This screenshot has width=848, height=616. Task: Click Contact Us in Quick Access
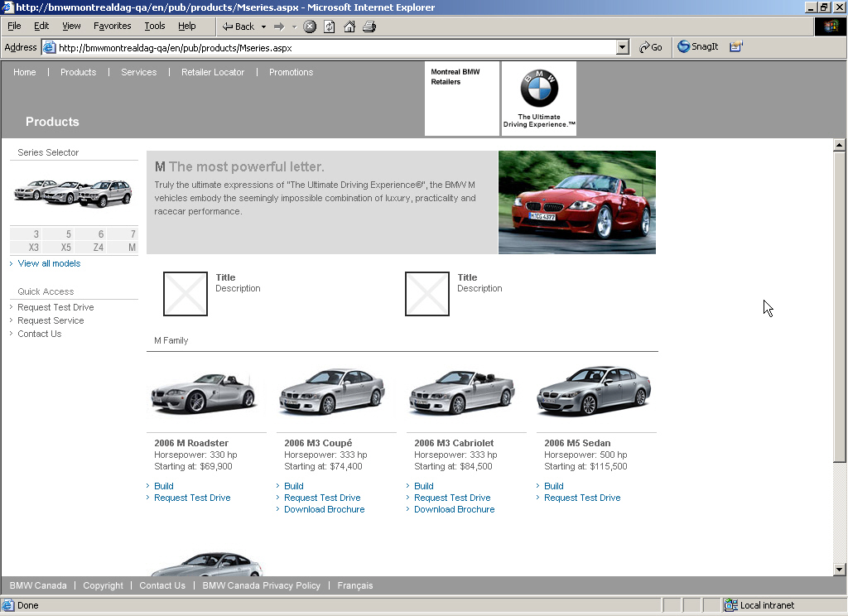click(x=40, y=334)
